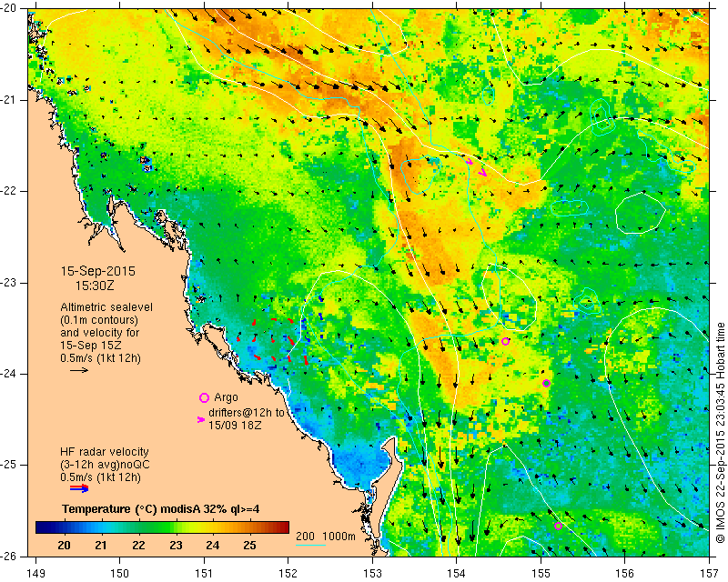
Task: Click the '157' longitude axis label
Action: click(710, 574)
